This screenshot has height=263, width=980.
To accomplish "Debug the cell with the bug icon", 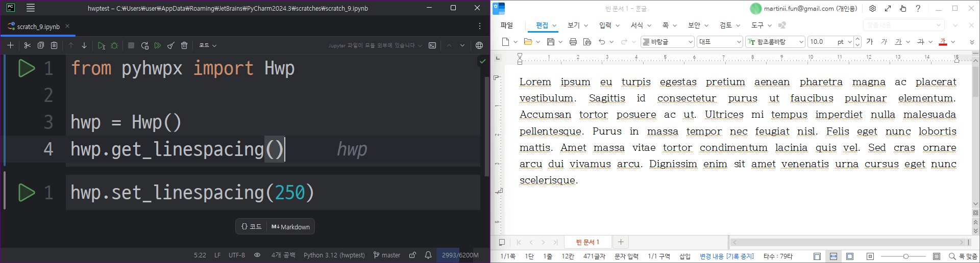I will [x=114, y=45].
